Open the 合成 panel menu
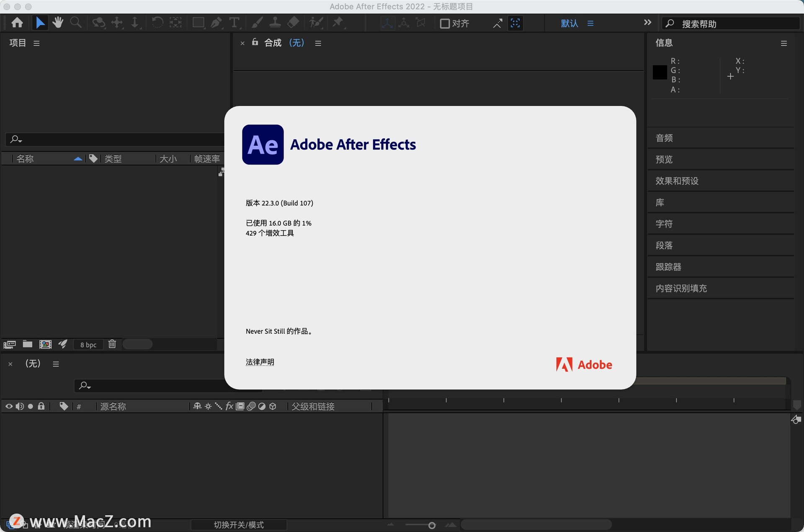The height and width of the screenshot is (532, 804). [318, 43]
